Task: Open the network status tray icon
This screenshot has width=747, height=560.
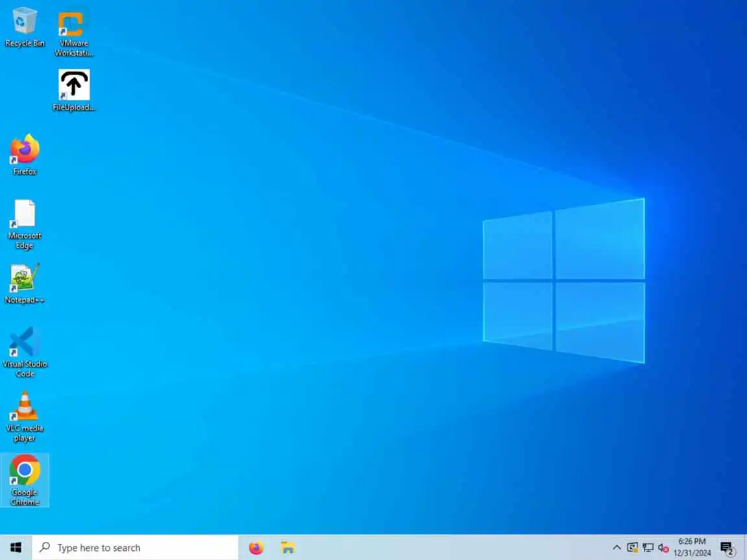Action: [x=648, y=548]
